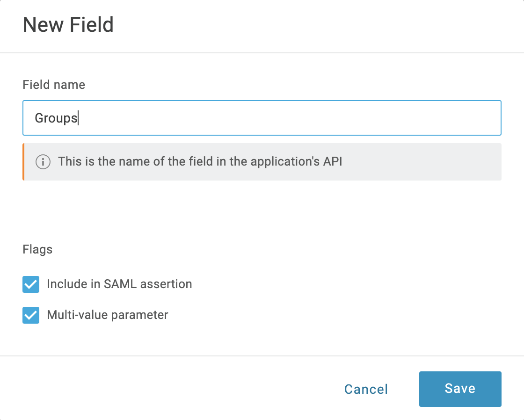Click the word "API" in the hint

[x=332, y=162]
